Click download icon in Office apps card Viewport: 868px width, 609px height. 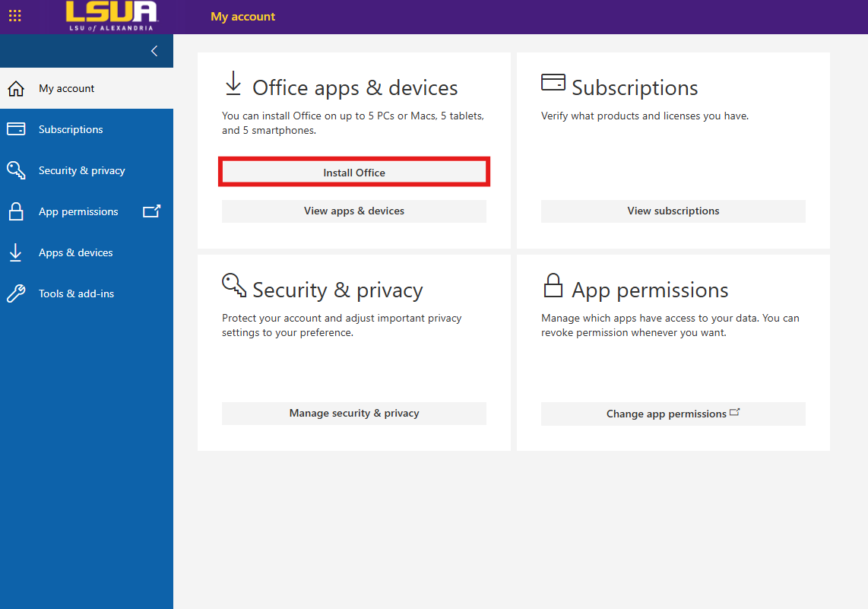233,83
